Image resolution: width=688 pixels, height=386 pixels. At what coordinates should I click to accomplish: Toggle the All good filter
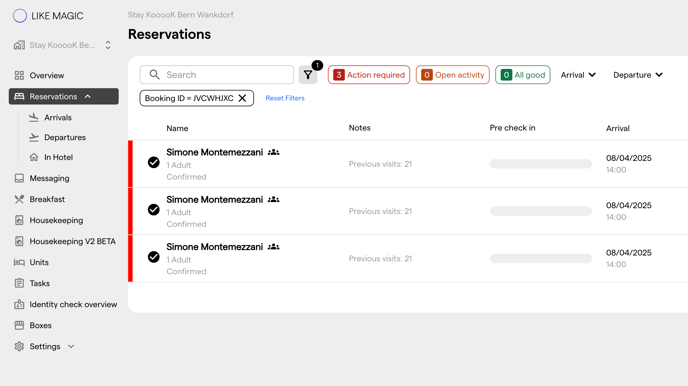click(x=523, y=75)
